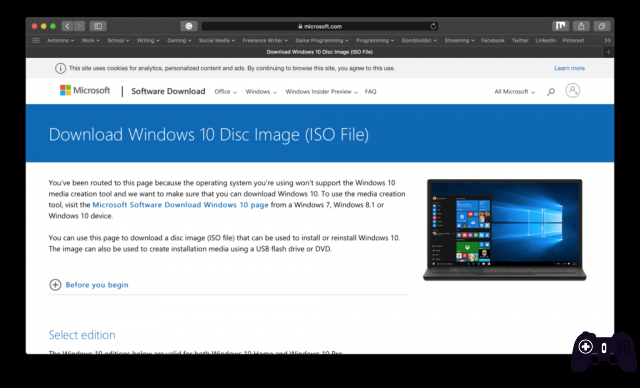Open the Pinterest bookmark
This screenshot has height=388, width=640.
click(573, 40)
